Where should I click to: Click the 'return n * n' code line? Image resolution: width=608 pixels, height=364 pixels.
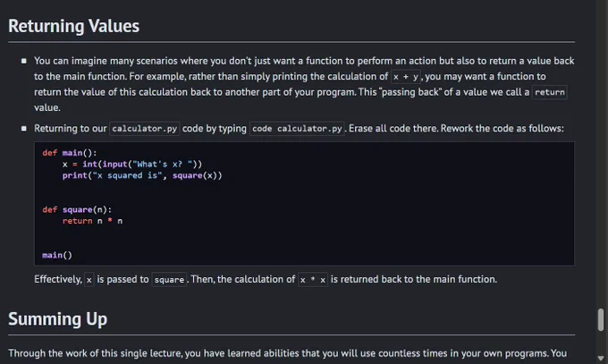[x=92, y=221]
